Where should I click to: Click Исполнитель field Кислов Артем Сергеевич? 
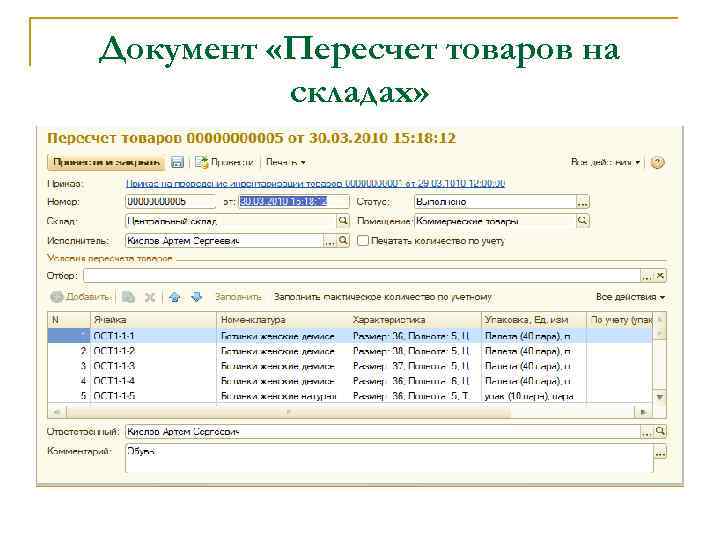224,241
